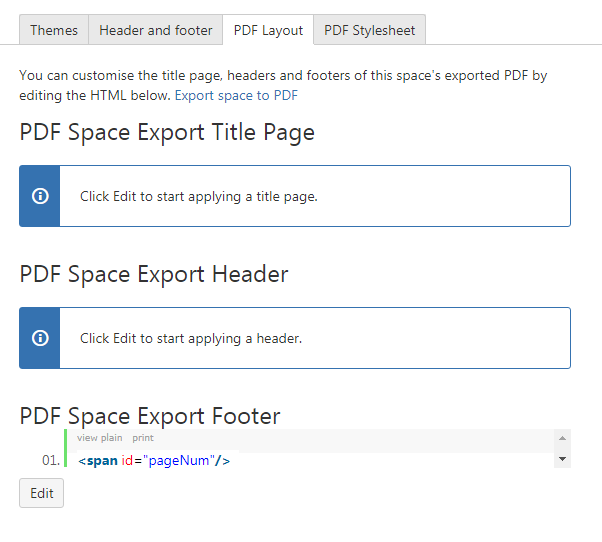This screenshot has width=602, height=542.
Task: Select the PDF Layout tab
Action: [268, 30]
